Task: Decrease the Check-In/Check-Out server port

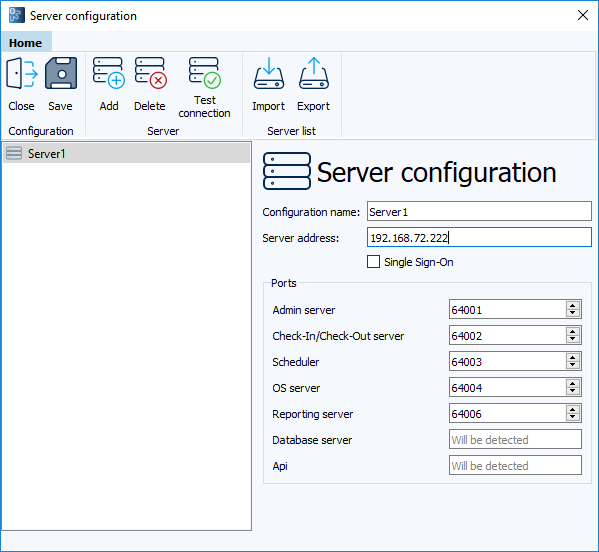Action: tap(572, 339)
